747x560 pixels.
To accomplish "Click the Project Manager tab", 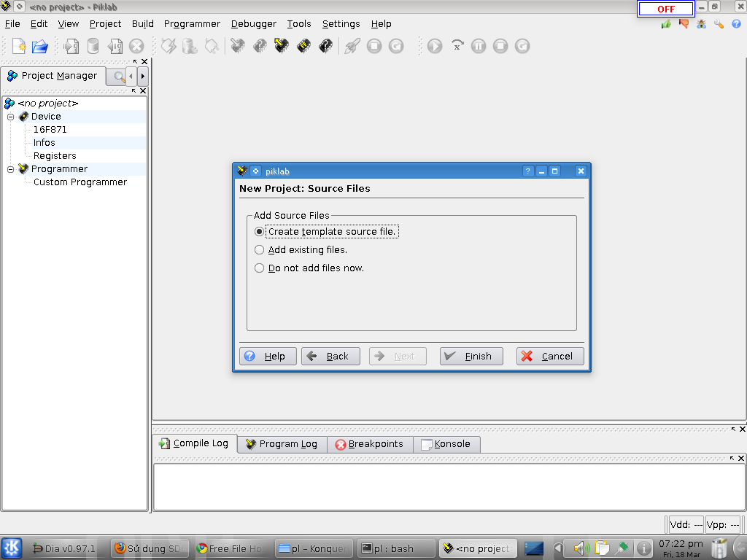I will pos(53,76).
